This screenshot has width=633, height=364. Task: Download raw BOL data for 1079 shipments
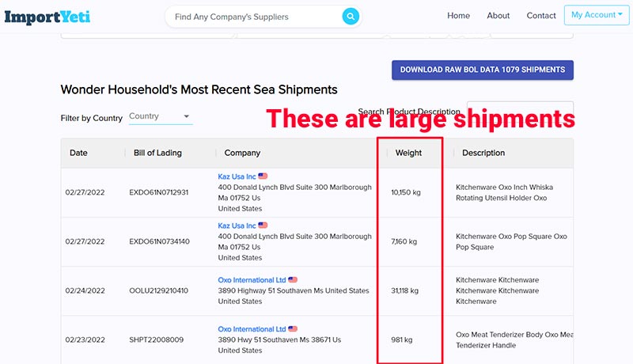click(x=482, y=70)
